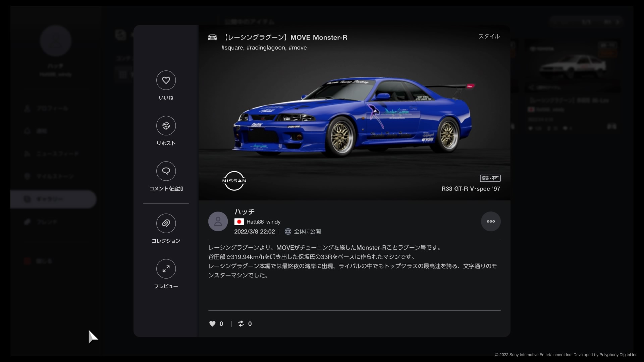Image resolution: width=644 pixels, height=362 pixels.
Task: Click the repost count icon at bottom
Action: click(x=241, y=323)
